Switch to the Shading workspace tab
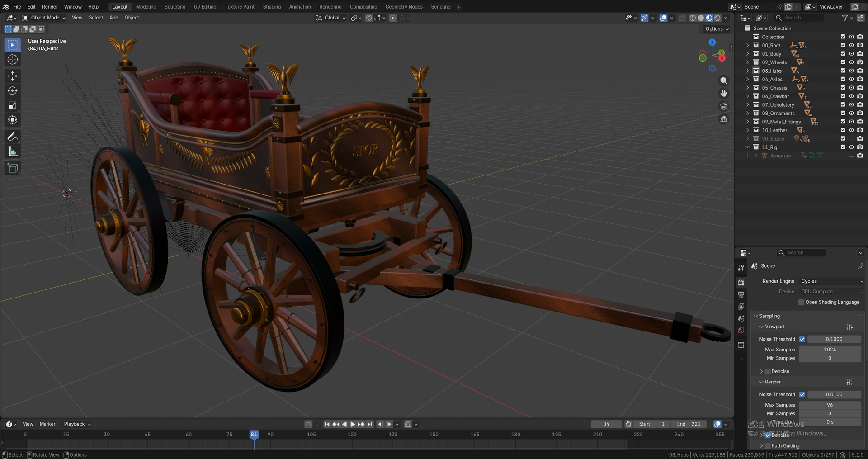This screenshot has height=459, width=868. pyautogui.click(x=272, y=7)
